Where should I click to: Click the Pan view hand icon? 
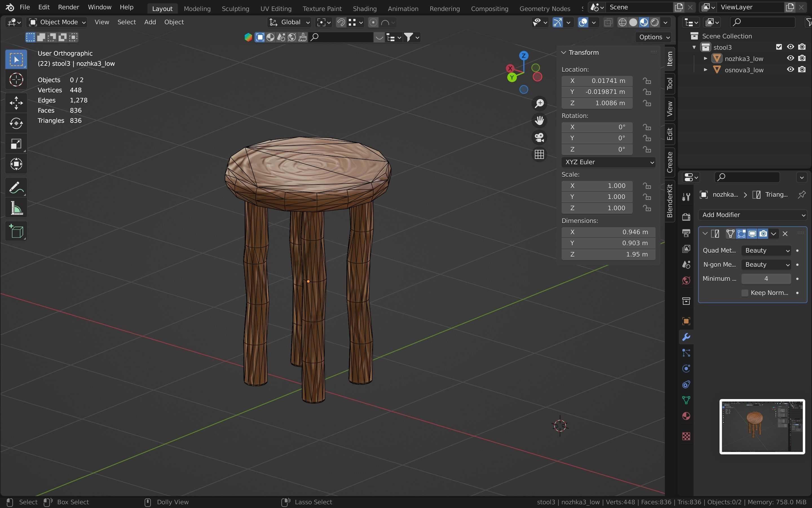point(539,120)
